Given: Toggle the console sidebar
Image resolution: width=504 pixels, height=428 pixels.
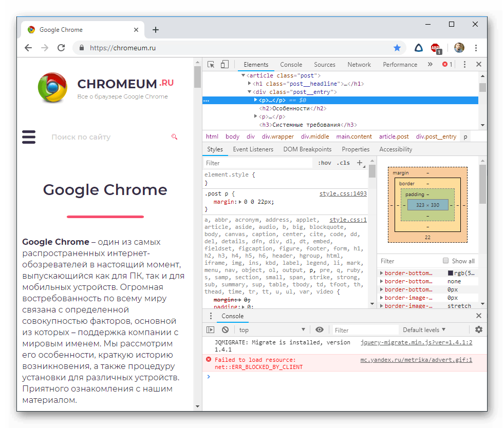Looking at the screenshot, I should coord(210,330).
